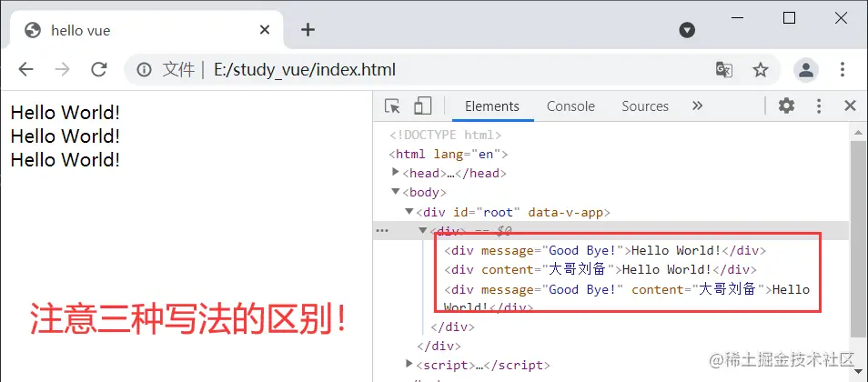Go forward to the next page
Screen dimensions: 868x382
62,69
